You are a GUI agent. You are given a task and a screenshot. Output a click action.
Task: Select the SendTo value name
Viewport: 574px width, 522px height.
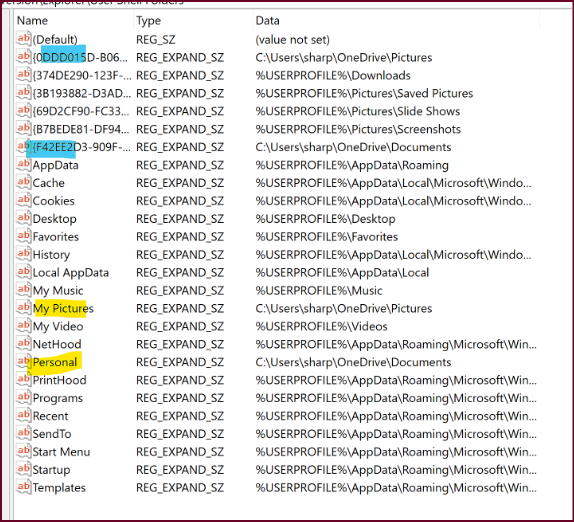pyautogui.click(x=52, y=434)
